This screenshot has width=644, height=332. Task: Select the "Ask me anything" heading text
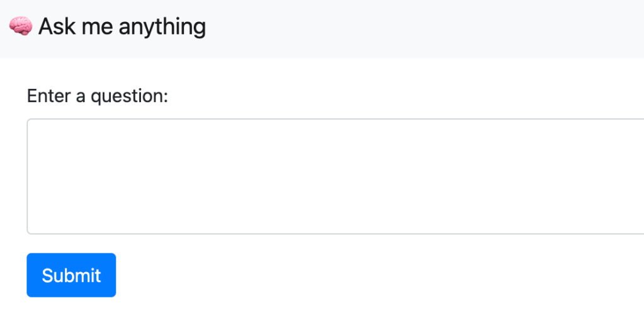(x=121, y=26)
